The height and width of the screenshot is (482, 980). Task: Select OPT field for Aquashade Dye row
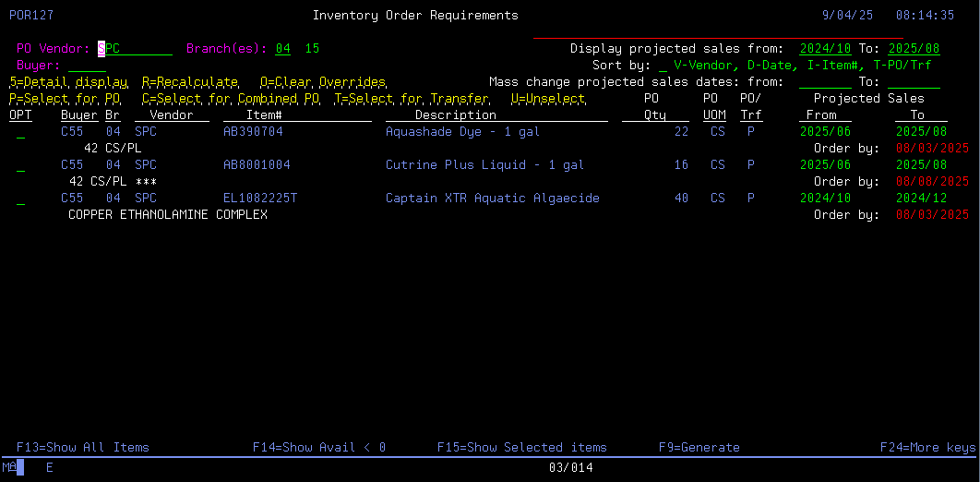(20, 132)
